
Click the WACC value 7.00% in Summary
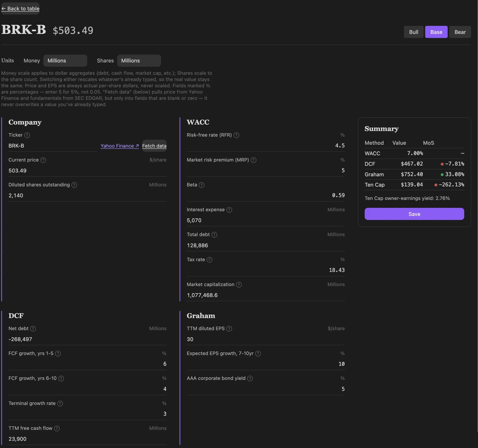click(415, 153)
